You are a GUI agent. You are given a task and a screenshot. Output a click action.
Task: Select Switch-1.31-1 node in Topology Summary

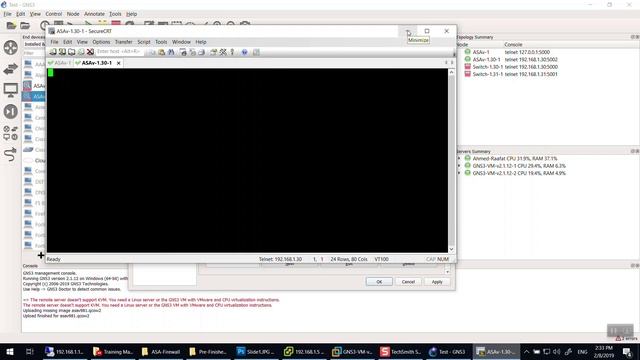(x=488, y=74)
